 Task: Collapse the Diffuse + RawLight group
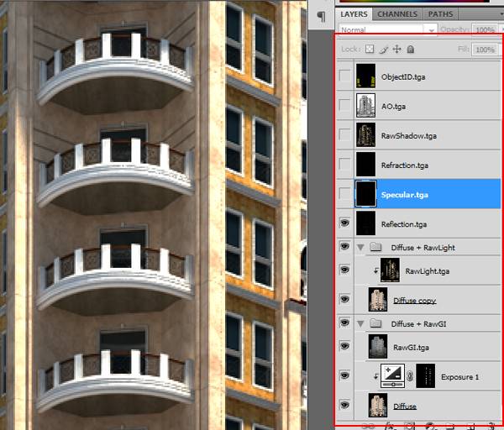pyautogui.click(x=360, y=248)
